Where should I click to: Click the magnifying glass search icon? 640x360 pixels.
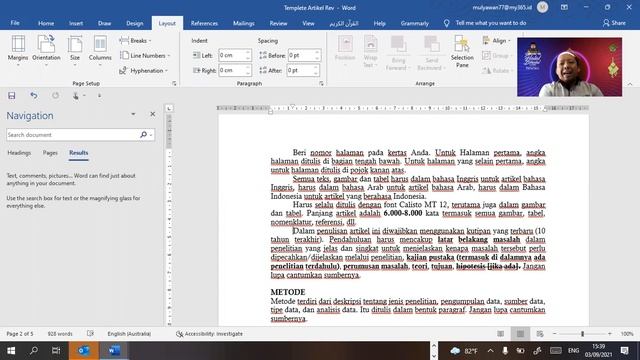pyautogui.click(x=143, y=135)
